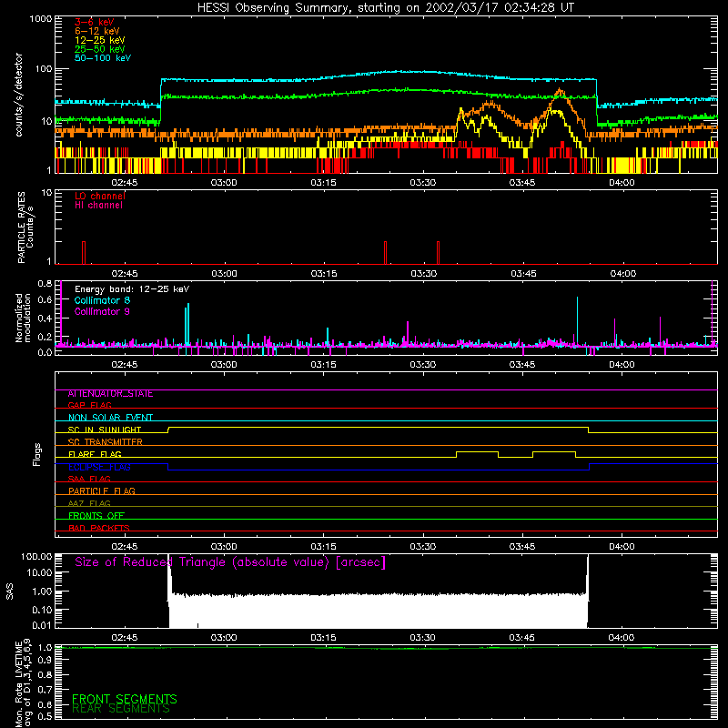
Task: Click 03:00 time label under modulation plot
Action: coord(224,365)
